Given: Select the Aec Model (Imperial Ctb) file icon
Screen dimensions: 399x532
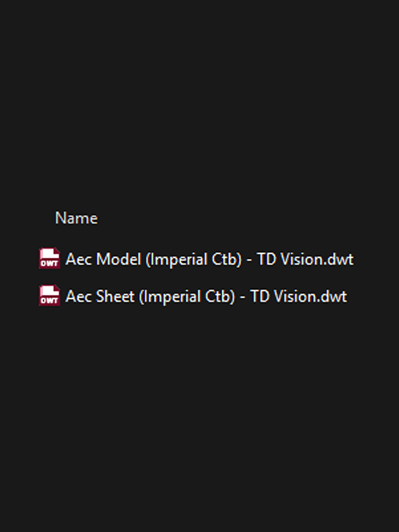Looking at the screenshot, I should point(49,259).
